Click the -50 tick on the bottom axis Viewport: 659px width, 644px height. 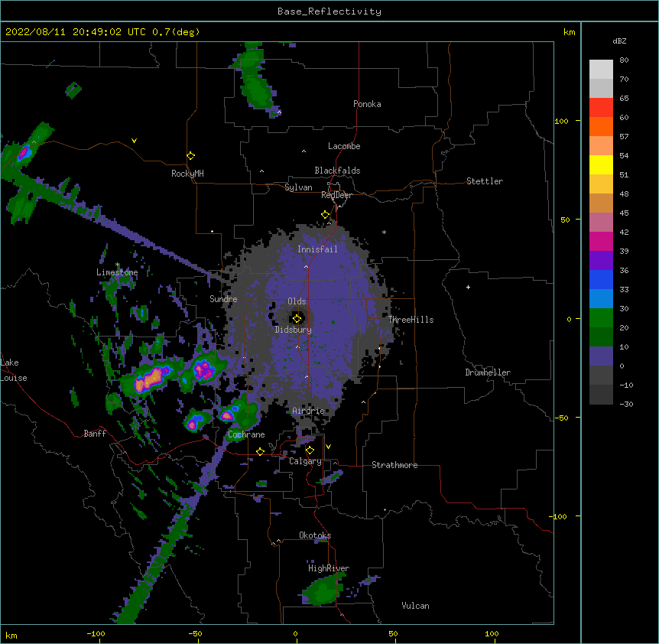point(195,633)
